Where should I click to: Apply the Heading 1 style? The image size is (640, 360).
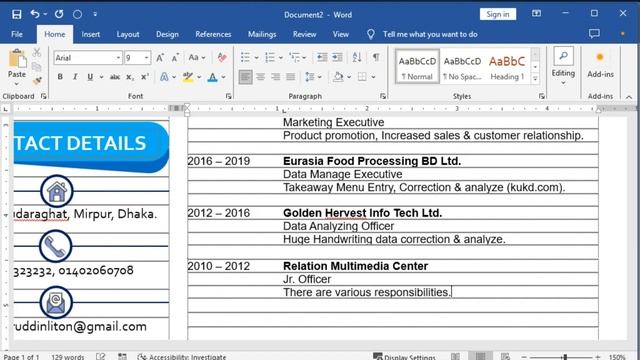(507, 67)
